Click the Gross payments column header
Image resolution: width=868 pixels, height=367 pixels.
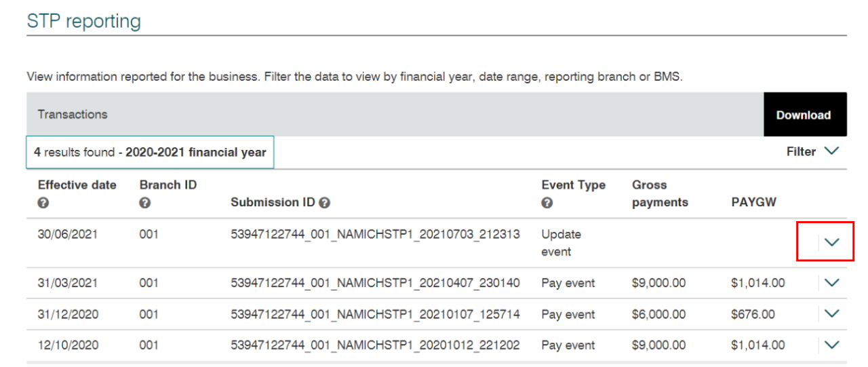(x=660, y=193)
